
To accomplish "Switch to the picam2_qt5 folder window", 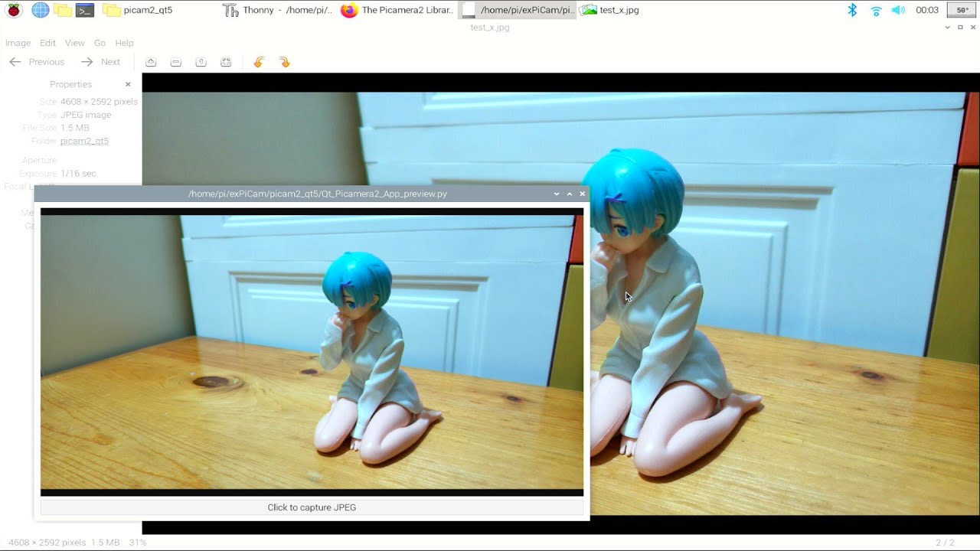I will [138, 10].
